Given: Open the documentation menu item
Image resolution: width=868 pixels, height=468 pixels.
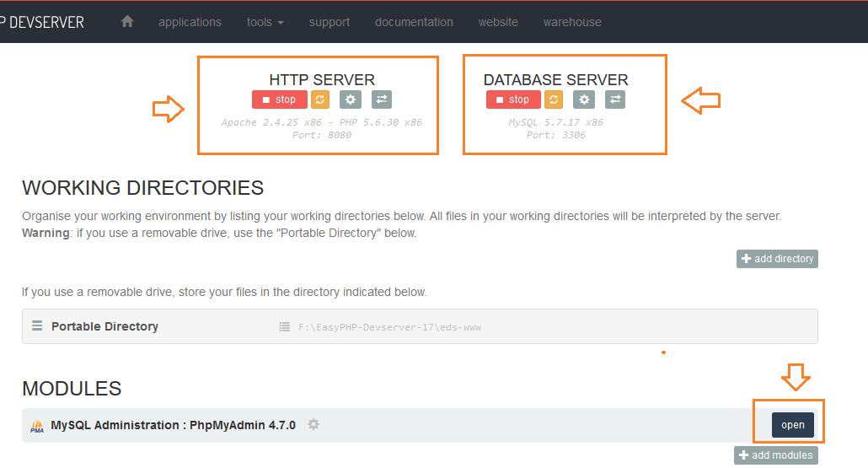Looking at the screenshot, I should (x=414, y=22).
